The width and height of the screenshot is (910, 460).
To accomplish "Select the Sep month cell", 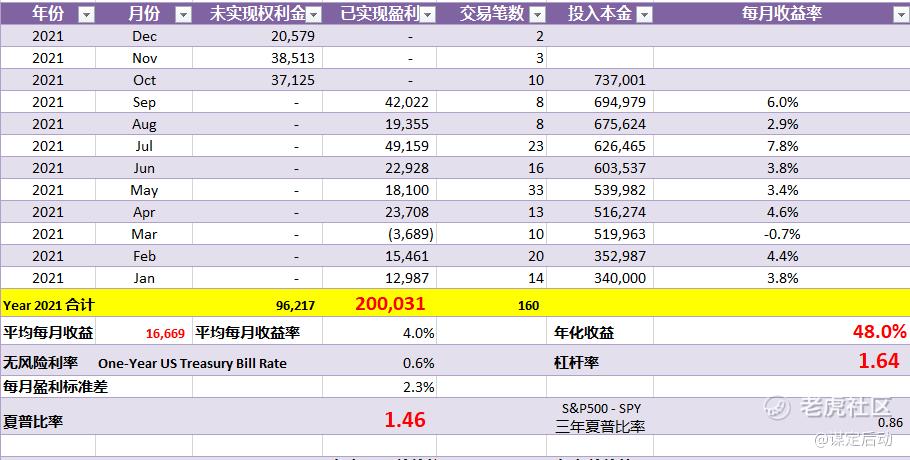I will 144,102.
